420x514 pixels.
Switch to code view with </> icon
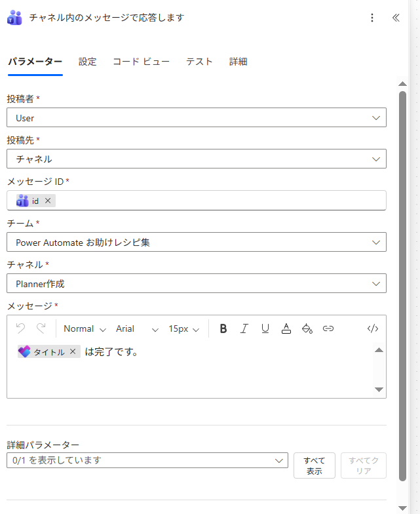click(373, 328)
